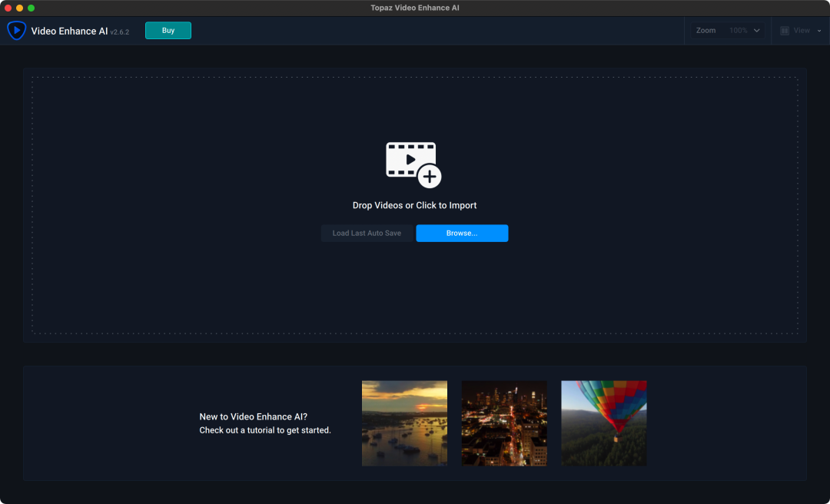Open the hot air balloon tutorial thumbnail

pyautogui.click(x=604, y=423)
